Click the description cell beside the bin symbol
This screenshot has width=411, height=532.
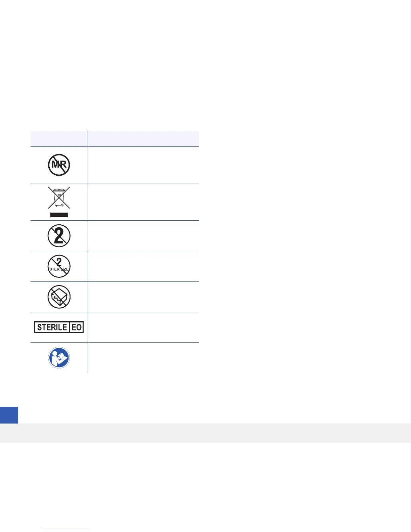(x=143, y=202)
